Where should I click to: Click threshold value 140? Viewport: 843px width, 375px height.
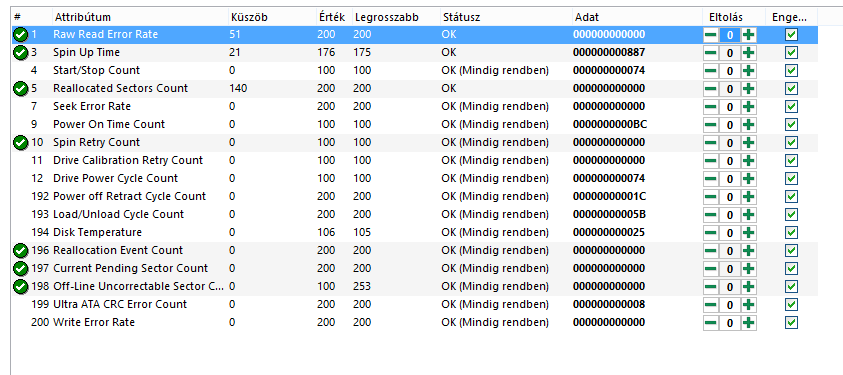[238, 89]
